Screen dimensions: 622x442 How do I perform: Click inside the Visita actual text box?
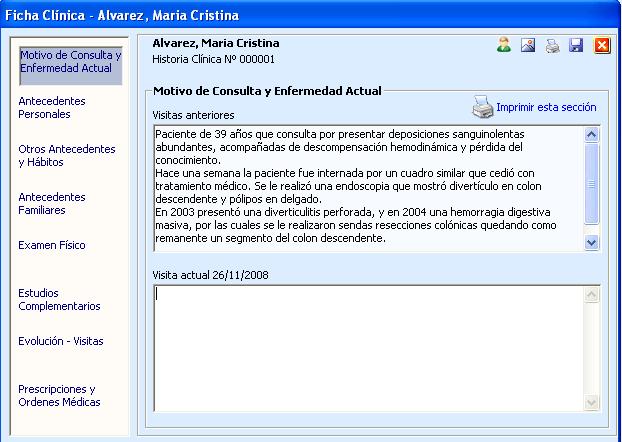[368, 348]
